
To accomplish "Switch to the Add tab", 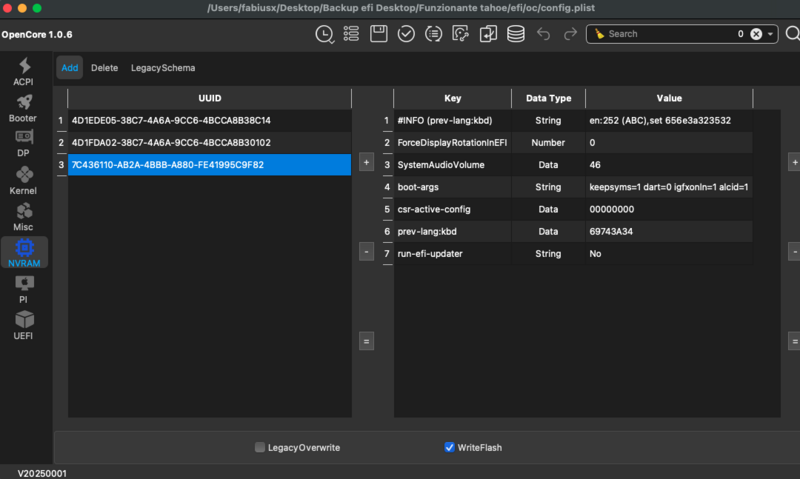I will (x=69, y=68).
